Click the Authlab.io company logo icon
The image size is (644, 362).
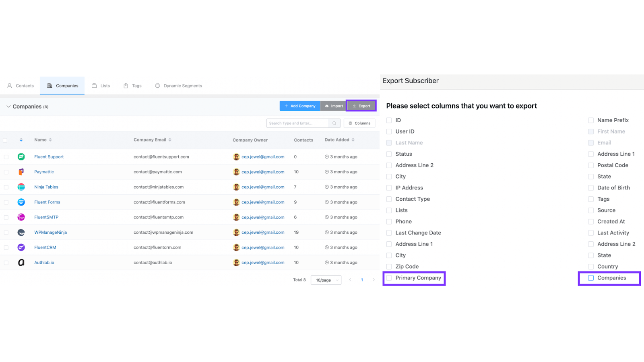[x=21, y=263]
